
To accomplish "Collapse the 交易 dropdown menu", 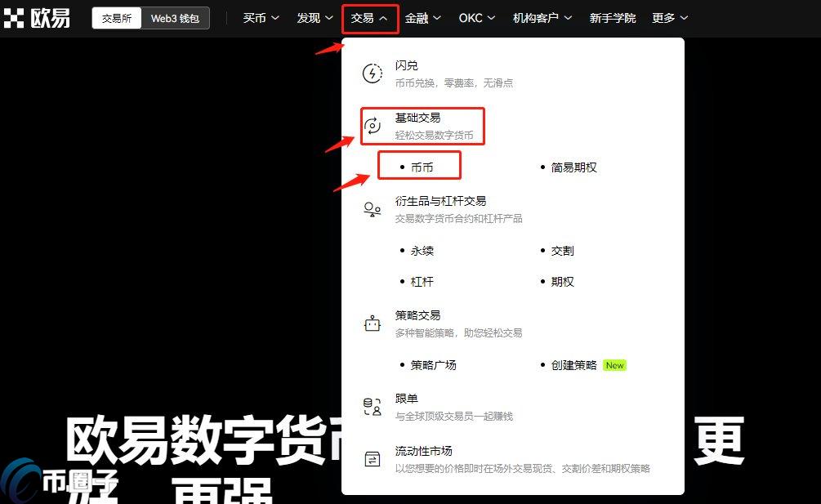I will click(x=369, y=18).
